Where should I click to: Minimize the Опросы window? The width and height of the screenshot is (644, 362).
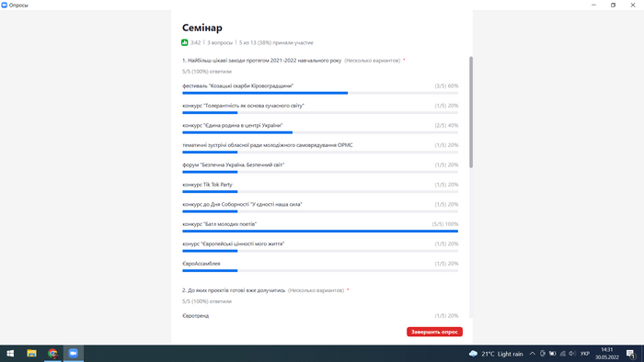click(593, 5)
